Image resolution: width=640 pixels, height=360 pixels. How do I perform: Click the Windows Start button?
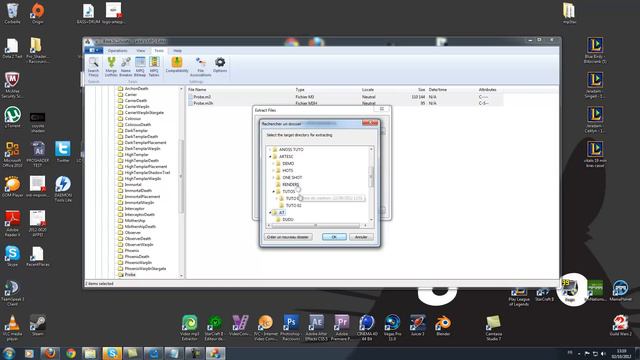coord(9,353)
